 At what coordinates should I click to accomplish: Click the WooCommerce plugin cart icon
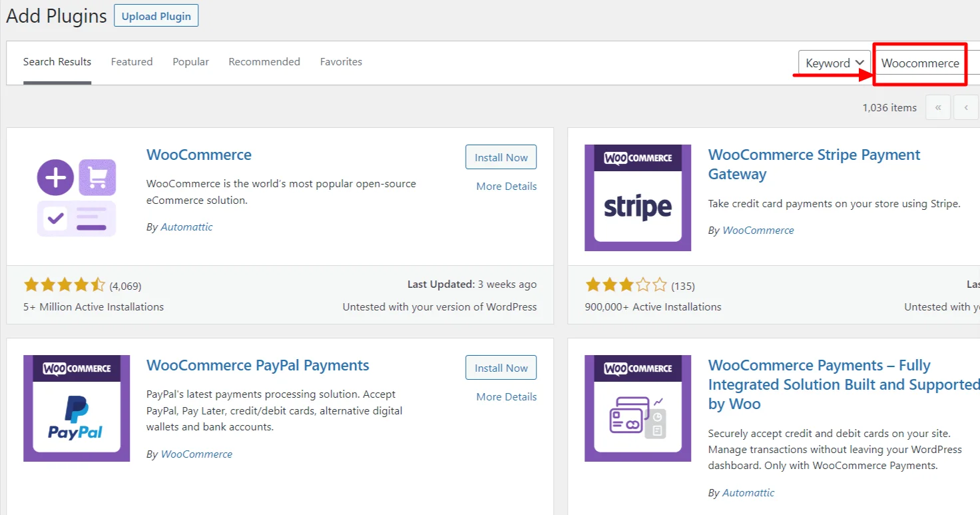point(77,197)
